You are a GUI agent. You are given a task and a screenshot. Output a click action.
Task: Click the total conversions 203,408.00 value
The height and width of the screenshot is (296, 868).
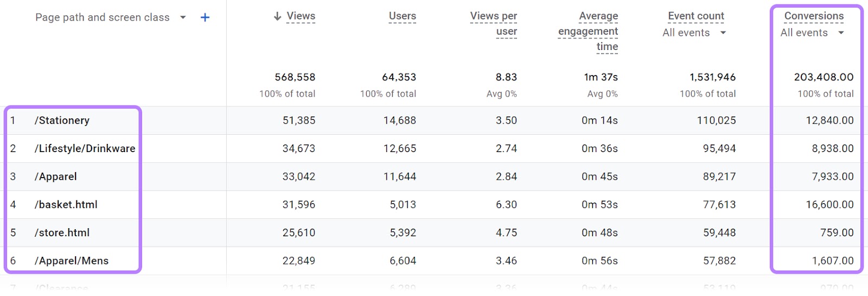click(x=824, y=77)
